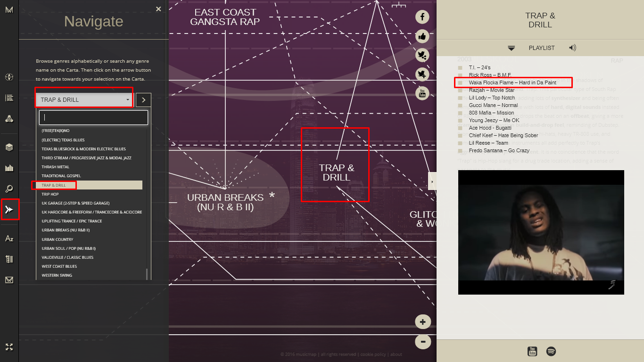This screenshot has width=644, height=362.
Task: Play Gucci Mane – Normal track
Action: (x=493, y=105)
